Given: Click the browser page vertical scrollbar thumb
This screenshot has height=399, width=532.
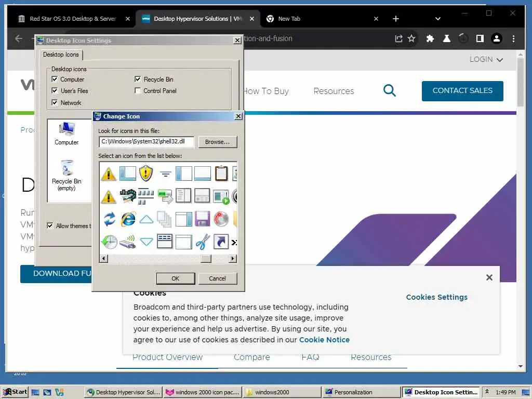Looking at the screenshot, I should click(521, 82).
